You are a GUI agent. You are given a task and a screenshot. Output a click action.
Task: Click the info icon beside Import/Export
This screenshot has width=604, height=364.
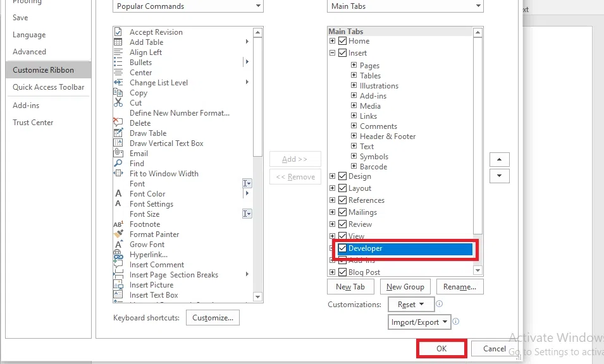[456, 321]
